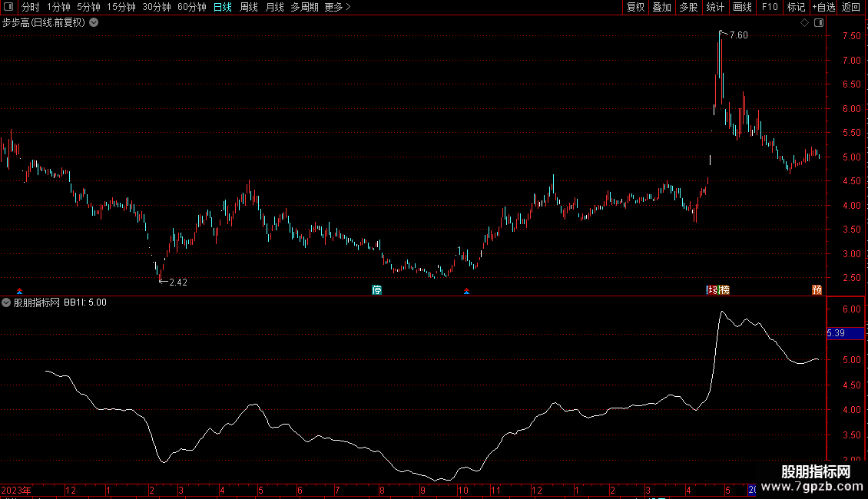
Task: Open F10 company information
Action: click(x=770, y=7)
